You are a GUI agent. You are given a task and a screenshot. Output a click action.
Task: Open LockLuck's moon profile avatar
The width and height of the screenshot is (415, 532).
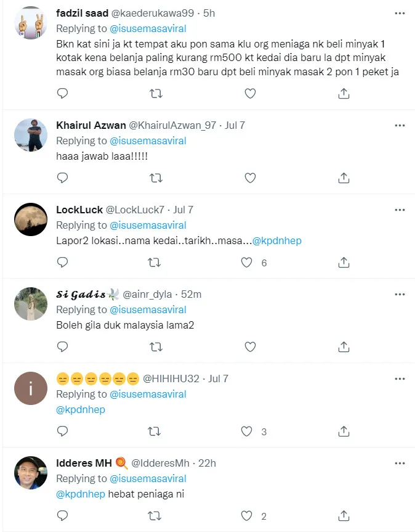31,219
